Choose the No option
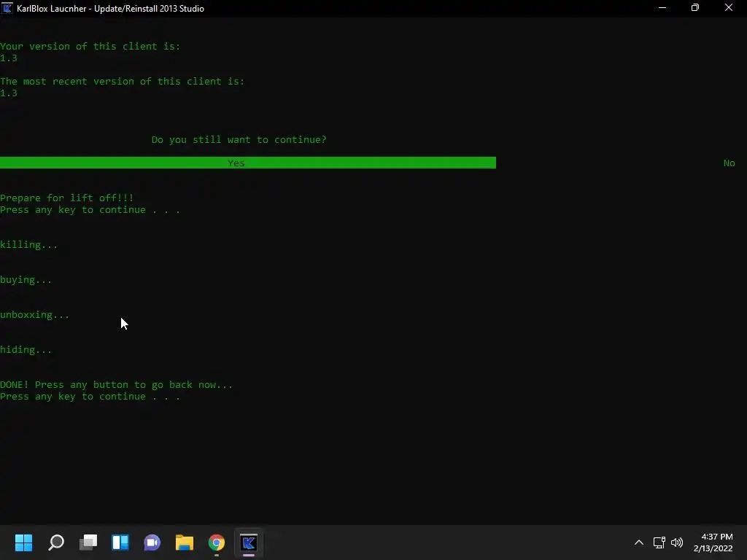Screen dimensions: 747x560 click(x=729, y=163)
